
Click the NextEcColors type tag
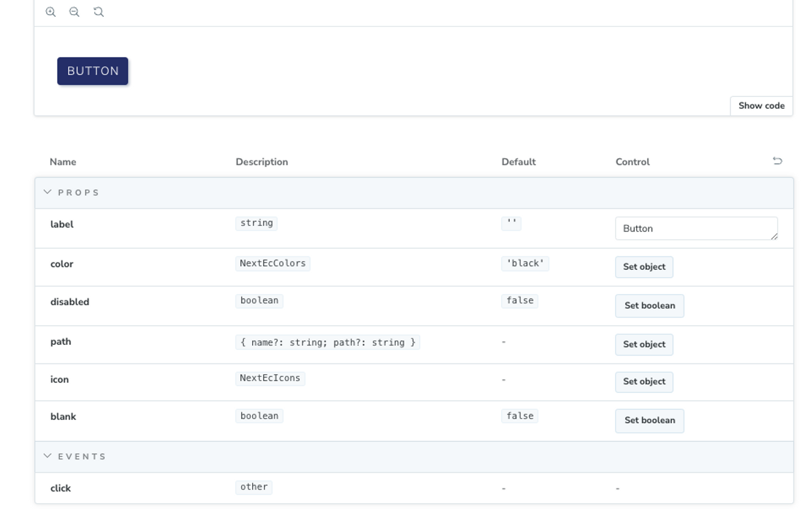272,264
